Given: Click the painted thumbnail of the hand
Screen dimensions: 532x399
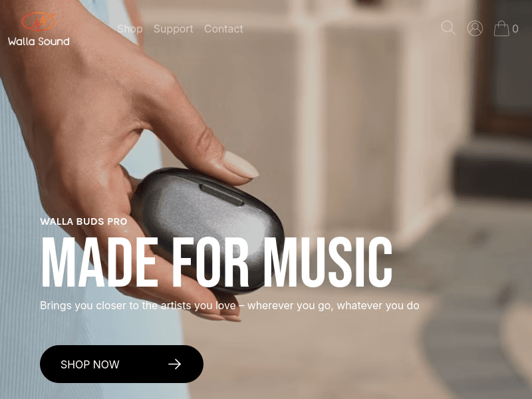Looking at the screenshot, I should 240,164.
